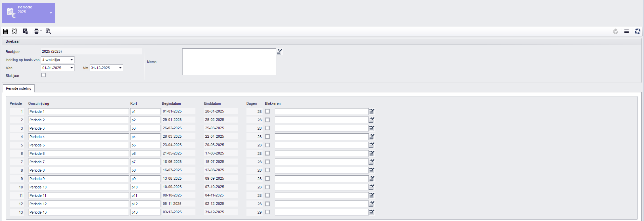The height and width of the screenshot is (221, 644).
Task: Open note editor icon for Periode 11
Action: click(x=372, y=195)
